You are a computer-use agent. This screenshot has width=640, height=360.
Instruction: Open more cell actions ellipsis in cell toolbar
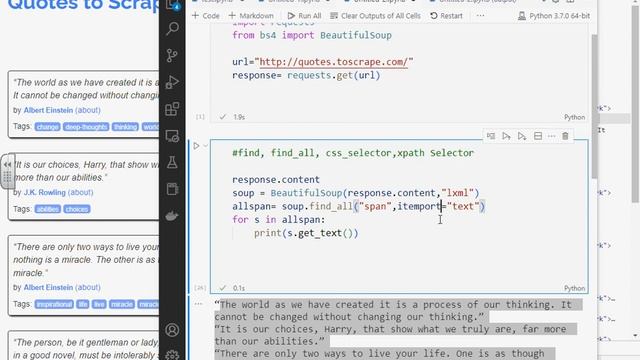[x=551, y=136]
